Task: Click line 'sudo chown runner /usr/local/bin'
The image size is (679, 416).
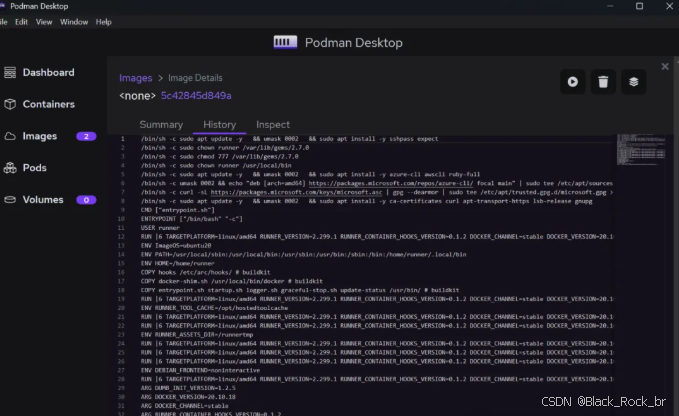Action: (x=216, y=165)
